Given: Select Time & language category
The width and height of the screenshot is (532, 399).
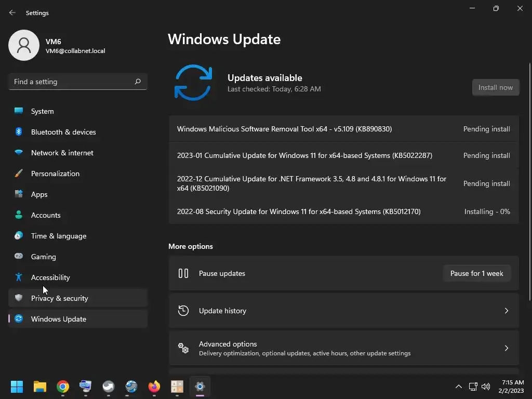Looking at the screenshot, I should (78, 235).
